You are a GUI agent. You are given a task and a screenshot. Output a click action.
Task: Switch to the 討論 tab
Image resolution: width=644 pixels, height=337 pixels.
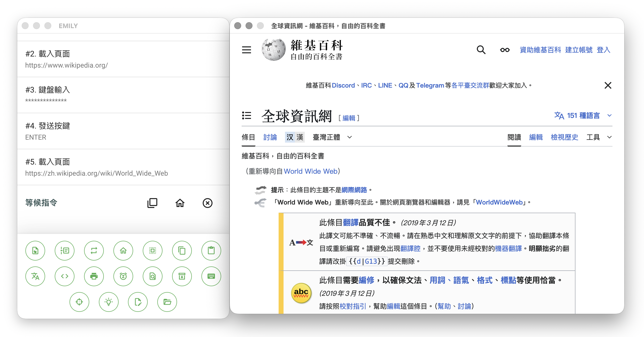[270, 137]
